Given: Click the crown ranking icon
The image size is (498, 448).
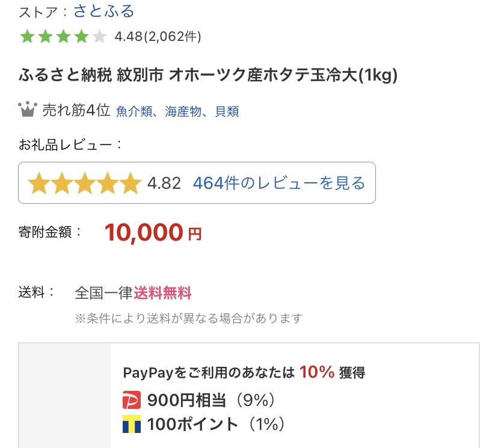Looking at the screenshot, I should coord(28,110).
